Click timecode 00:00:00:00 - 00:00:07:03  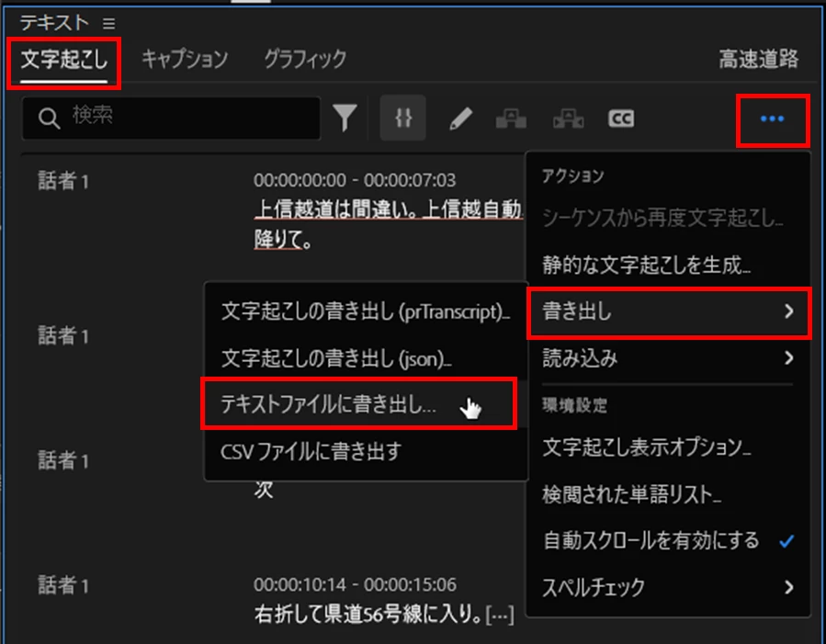coord(355,181)
